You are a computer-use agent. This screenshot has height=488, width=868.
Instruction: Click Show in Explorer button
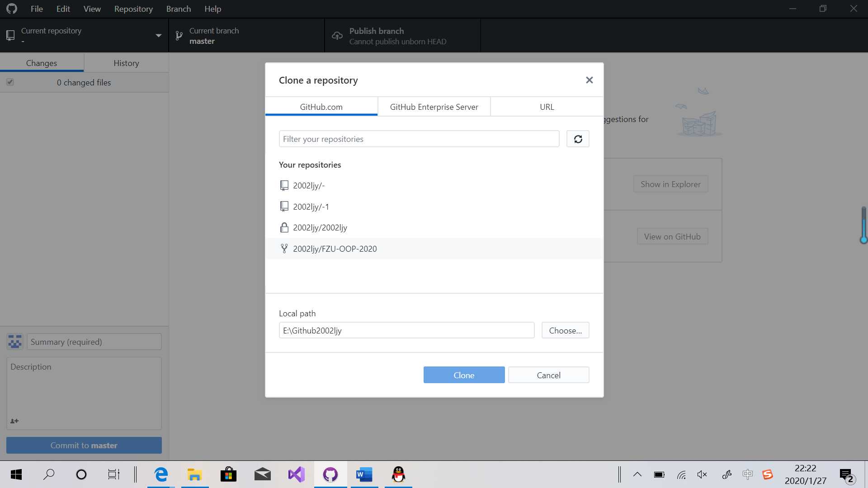point(670,184)
